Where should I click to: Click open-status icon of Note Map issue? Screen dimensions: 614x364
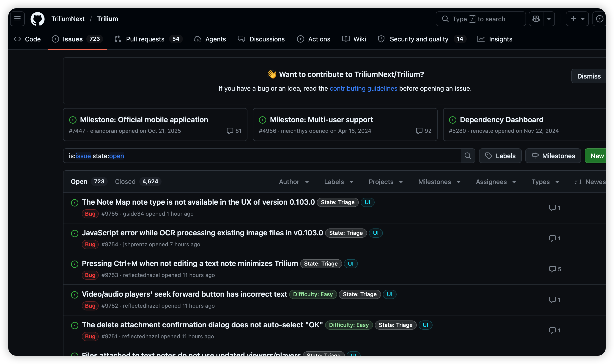point(75,203)
